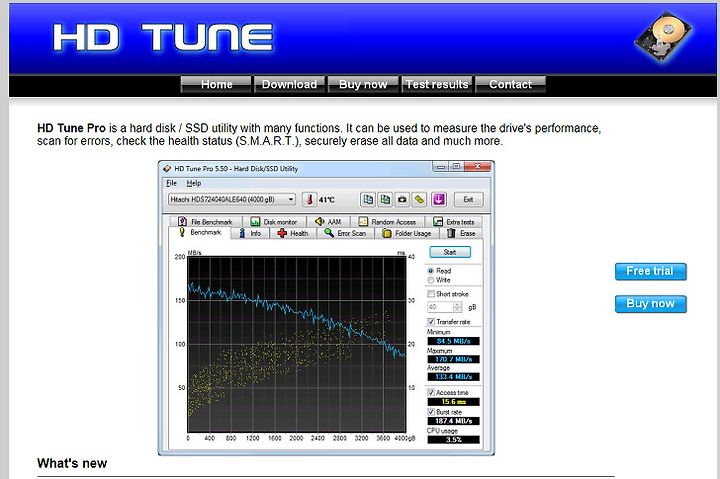Switch to the Info tab
Image resolution: width=720 pixels, height=479 pixels.
[250, 233]
